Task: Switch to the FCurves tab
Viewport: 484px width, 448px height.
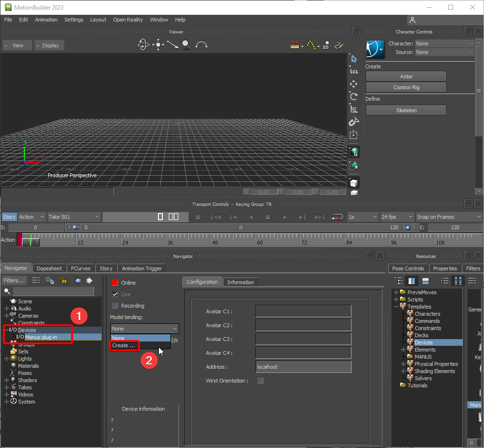Action: point(80,268)
